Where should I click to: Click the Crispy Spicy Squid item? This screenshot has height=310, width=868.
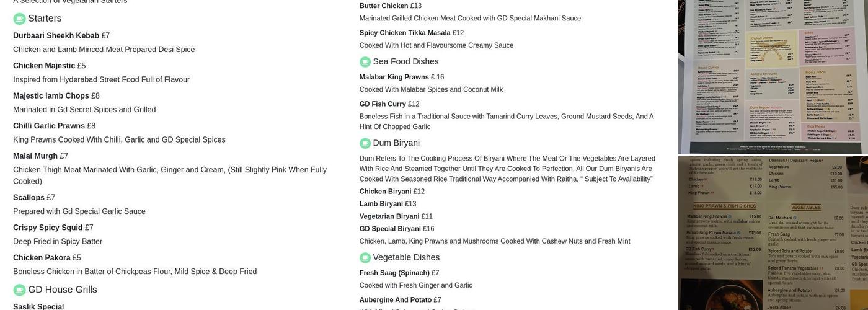pyautogui.click(x=48, y=228)
